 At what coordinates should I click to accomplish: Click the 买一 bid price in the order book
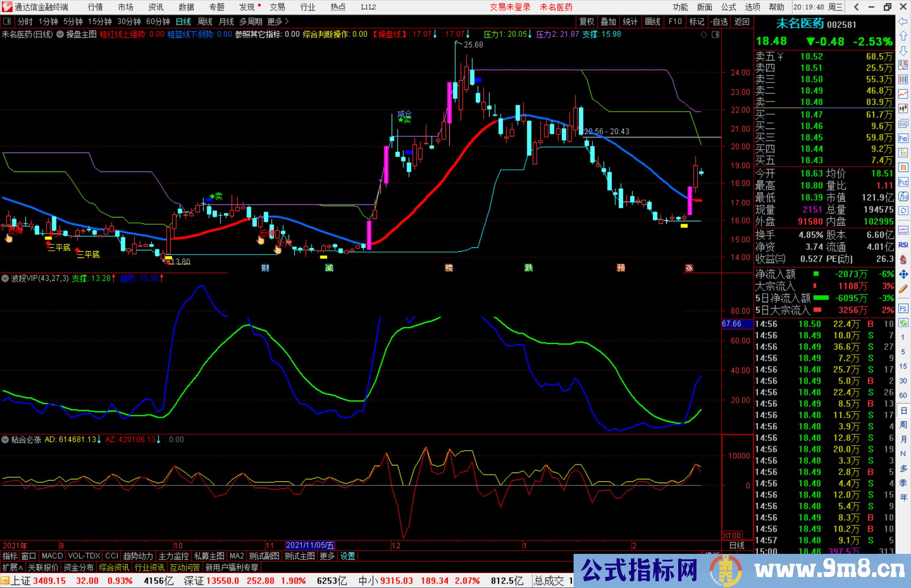811,114
